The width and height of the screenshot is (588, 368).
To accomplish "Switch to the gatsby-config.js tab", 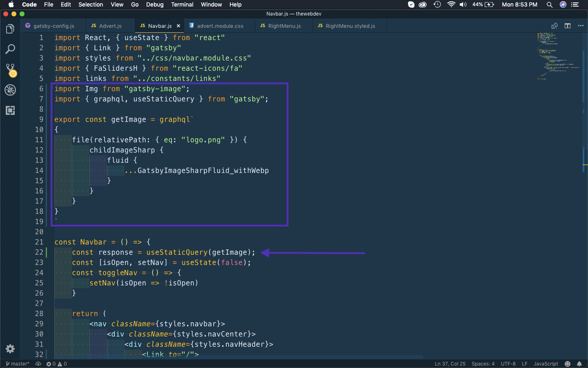I will [53, 26].
